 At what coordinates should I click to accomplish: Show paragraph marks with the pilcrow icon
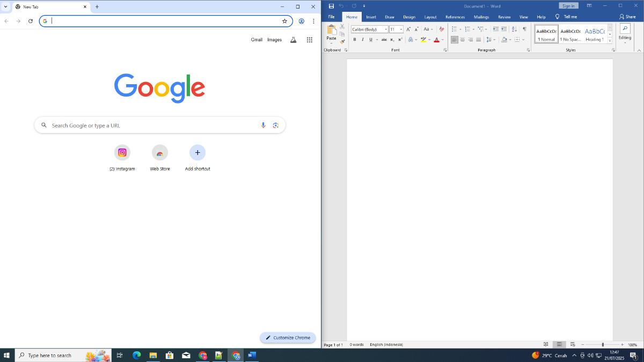[524, 29]
